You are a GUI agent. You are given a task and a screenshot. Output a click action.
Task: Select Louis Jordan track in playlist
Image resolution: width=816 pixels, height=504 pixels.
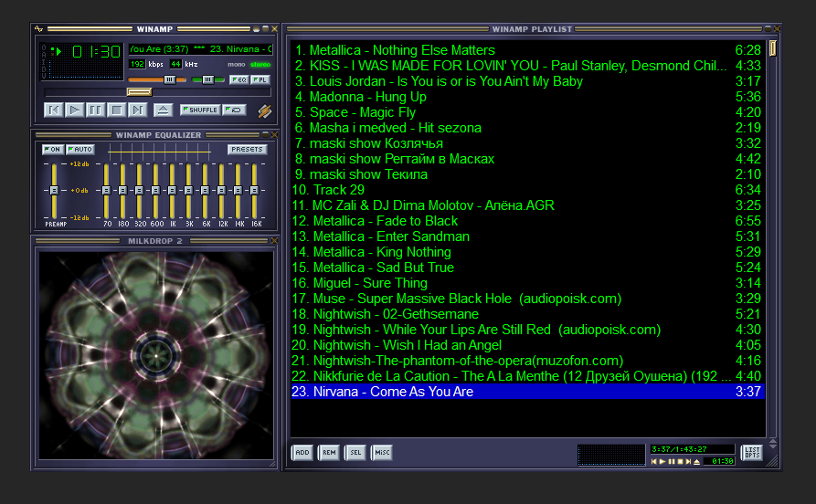click(527, 81)
